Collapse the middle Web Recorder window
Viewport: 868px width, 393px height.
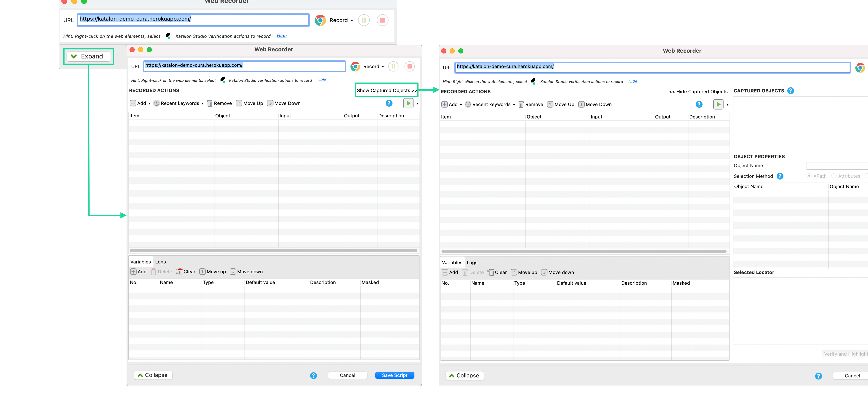[153, 375]
